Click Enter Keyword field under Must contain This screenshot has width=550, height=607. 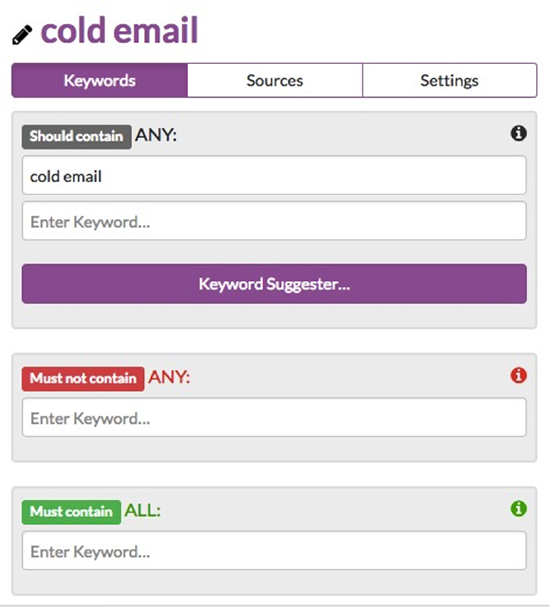pyautogui.click(x=274, y=550)
